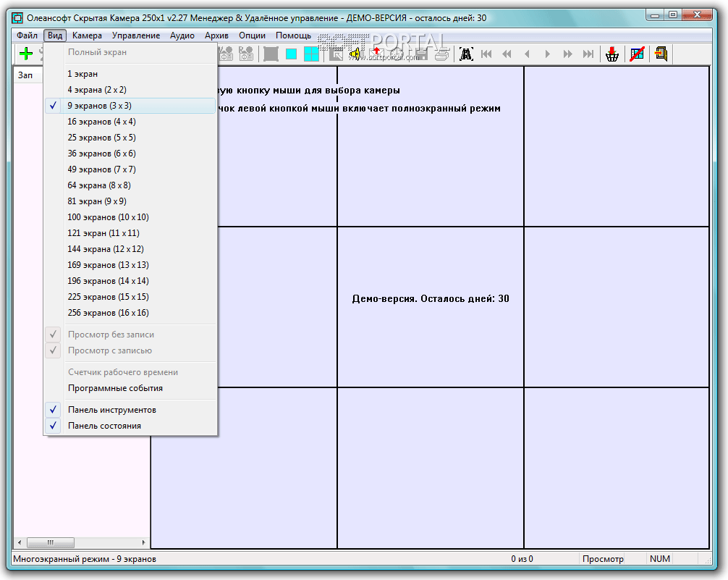Click the basket with red arrow icon
The width and height of the screenshot is (728, 580).
coord(612,54)
